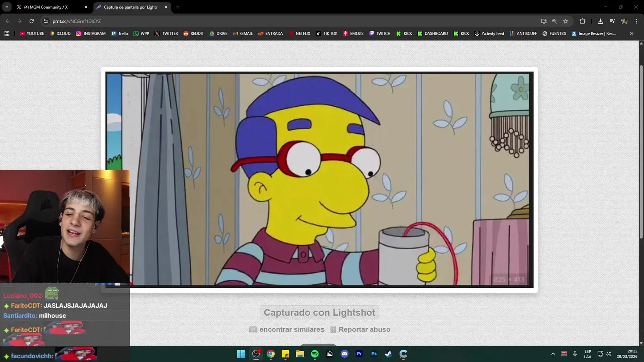Open File Explorer from the taskbar

[300, 354]
